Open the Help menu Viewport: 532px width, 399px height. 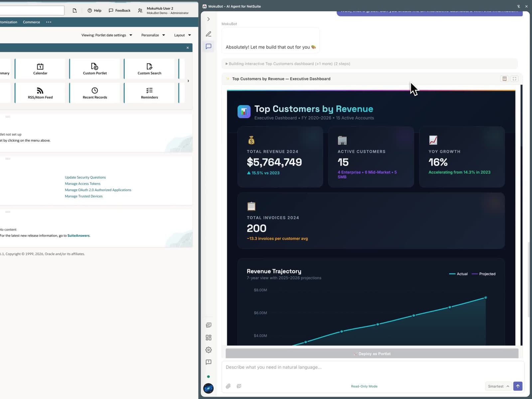click(x=94, y=11)
